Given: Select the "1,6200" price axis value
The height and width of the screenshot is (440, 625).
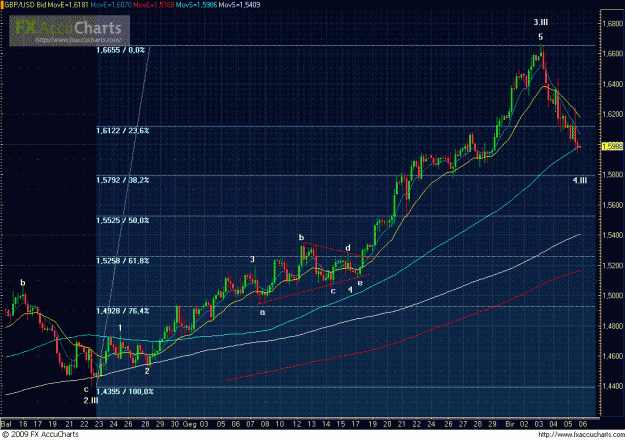Looking at the screenshot, I should click(613, 114).
